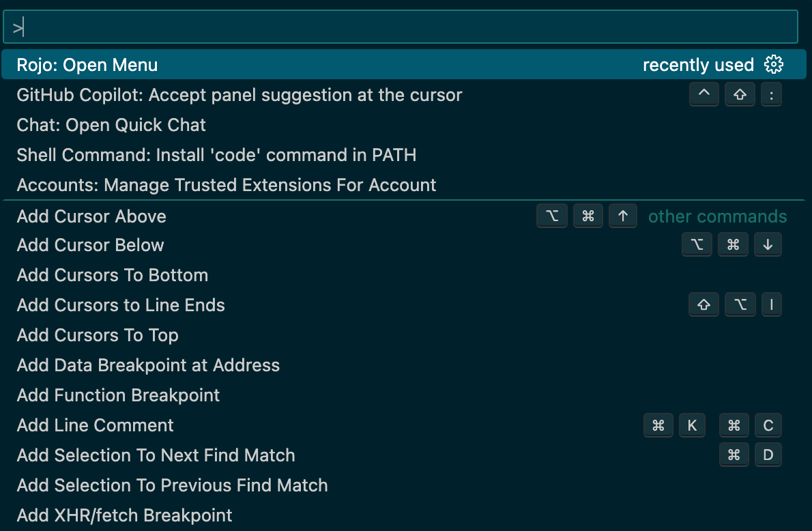Click the up-arrow key badge on Add Cursor Above
The height and width of the screenshot is (531, 812).
(x=622, y=216)
